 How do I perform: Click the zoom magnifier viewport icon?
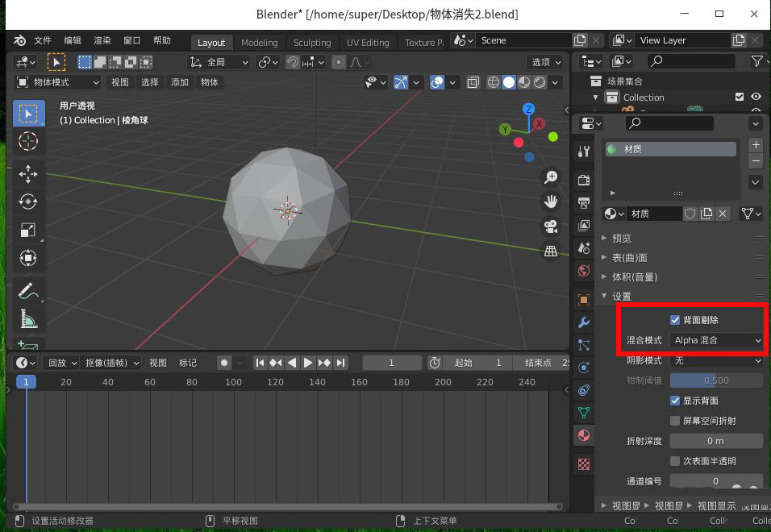[x=551, y=177]
